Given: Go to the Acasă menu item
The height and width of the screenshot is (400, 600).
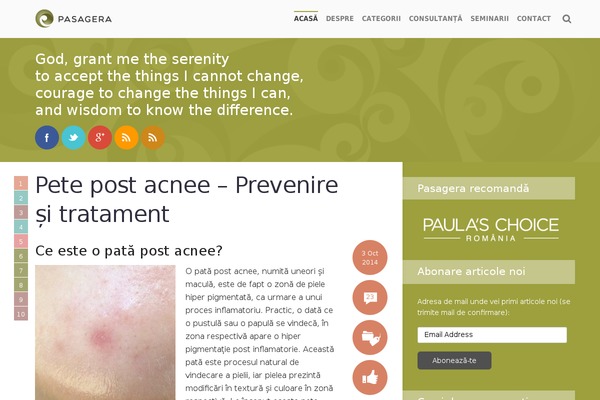Looking at the screenshot, I should 306,18.
